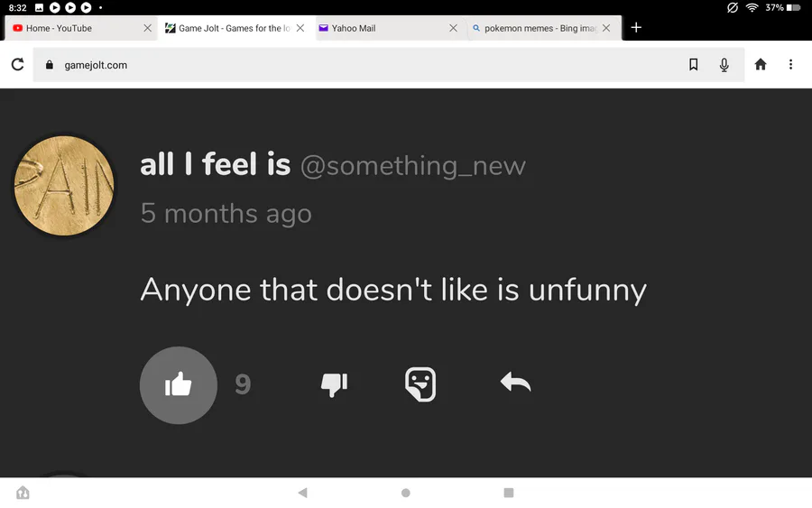This screenshot has height=508, width=812.
Task: Focus the gamejolt.com address bar
Action: (x=361, y=65)
